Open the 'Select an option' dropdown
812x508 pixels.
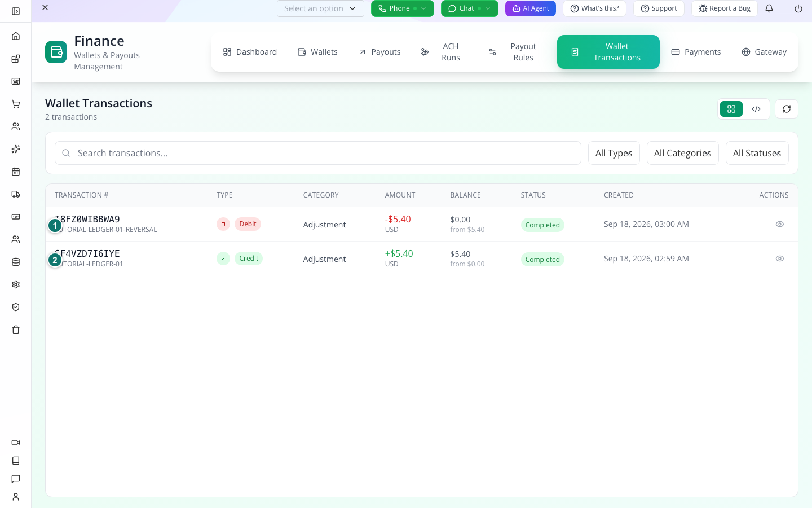pos(320,8)
